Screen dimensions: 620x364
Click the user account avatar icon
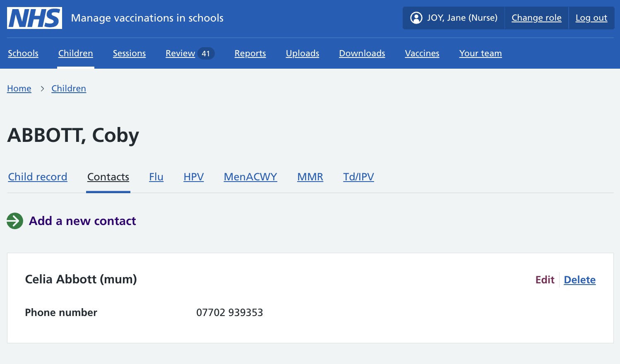pyautogui.click(x=416, y=18)
